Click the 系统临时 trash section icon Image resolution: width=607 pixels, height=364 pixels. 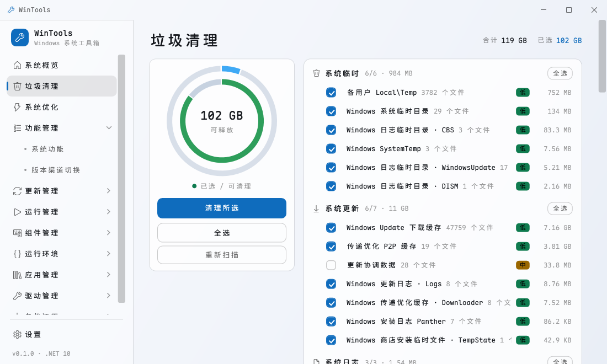(x=316, y=73)
